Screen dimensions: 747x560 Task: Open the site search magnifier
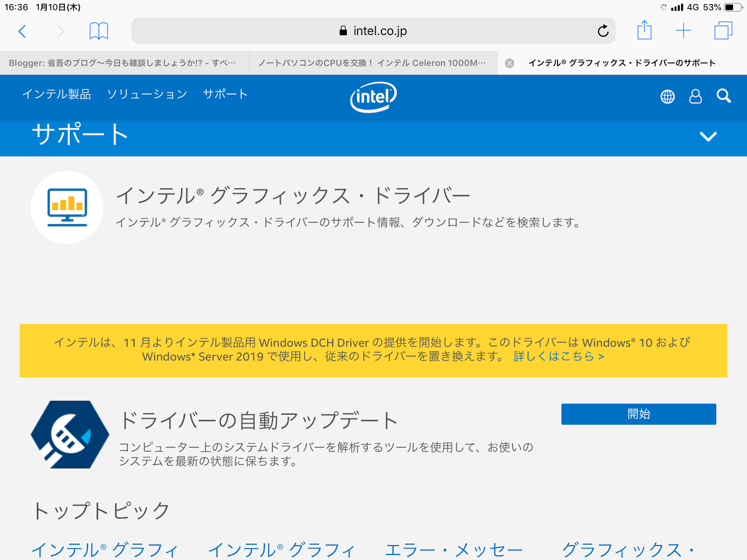724,96
